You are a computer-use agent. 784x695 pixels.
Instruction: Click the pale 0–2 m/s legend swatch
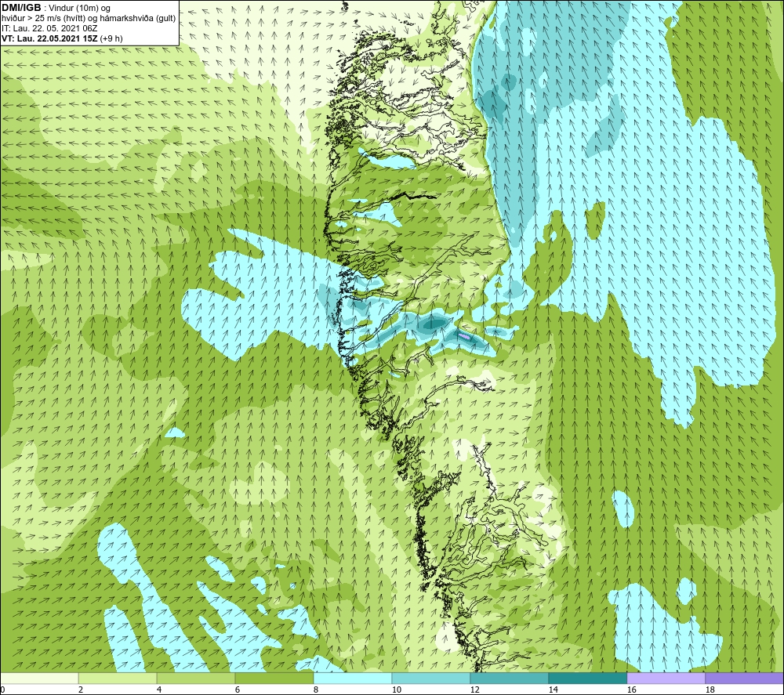point(39,679)
